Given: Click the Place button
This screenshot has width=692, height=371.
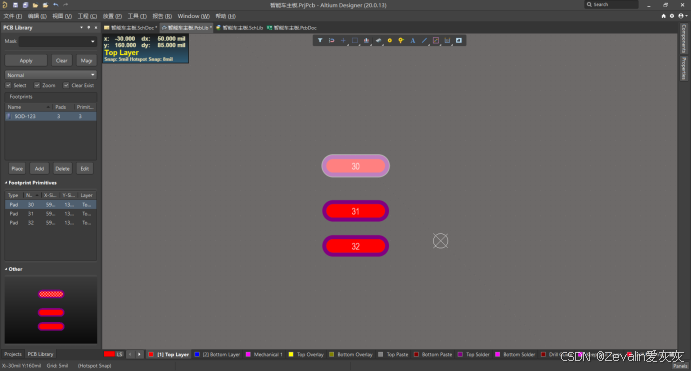Looking at the screenshot, I should 17,169.
